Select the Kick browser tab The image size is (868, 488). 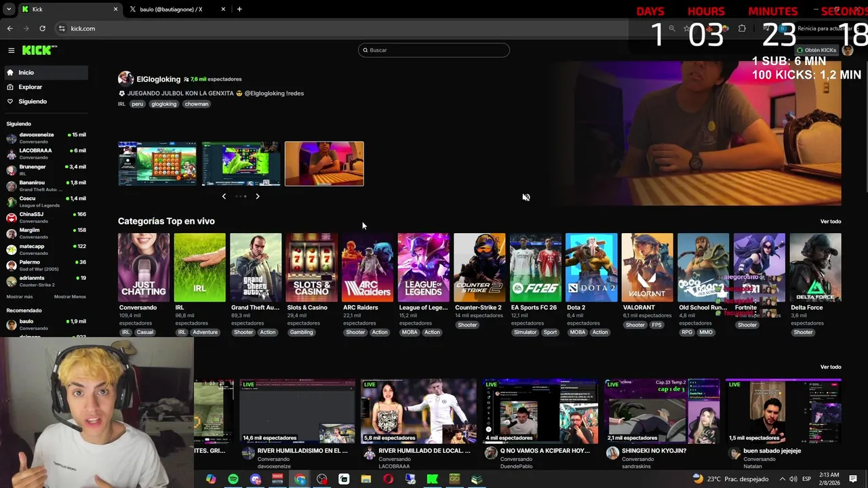(69, 9)
